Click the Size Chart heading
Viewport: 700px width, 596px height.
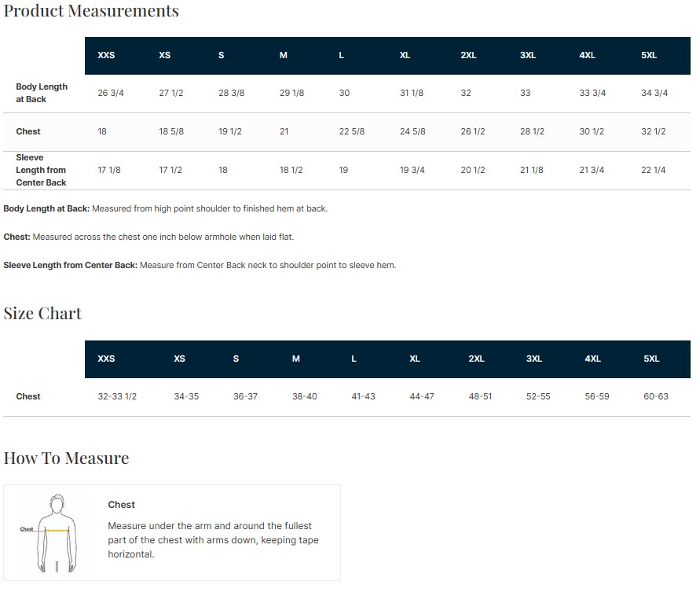[42, 313]
